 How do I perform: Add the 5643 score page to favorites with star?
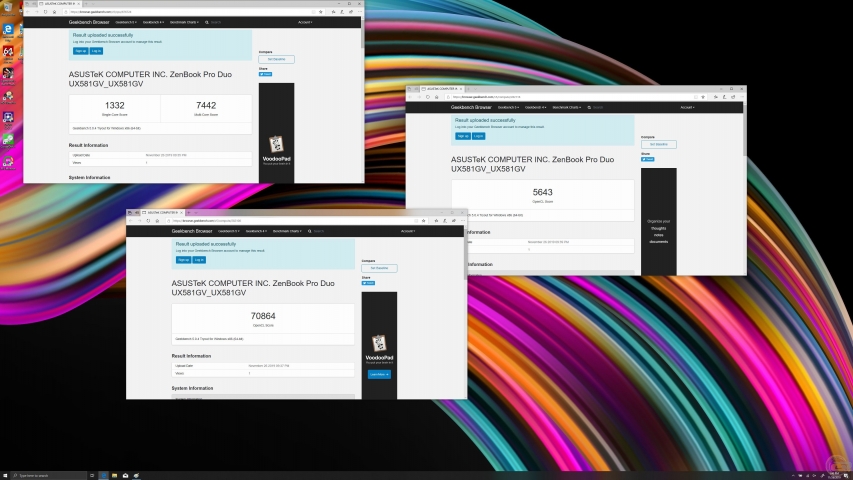click(702, 97)
